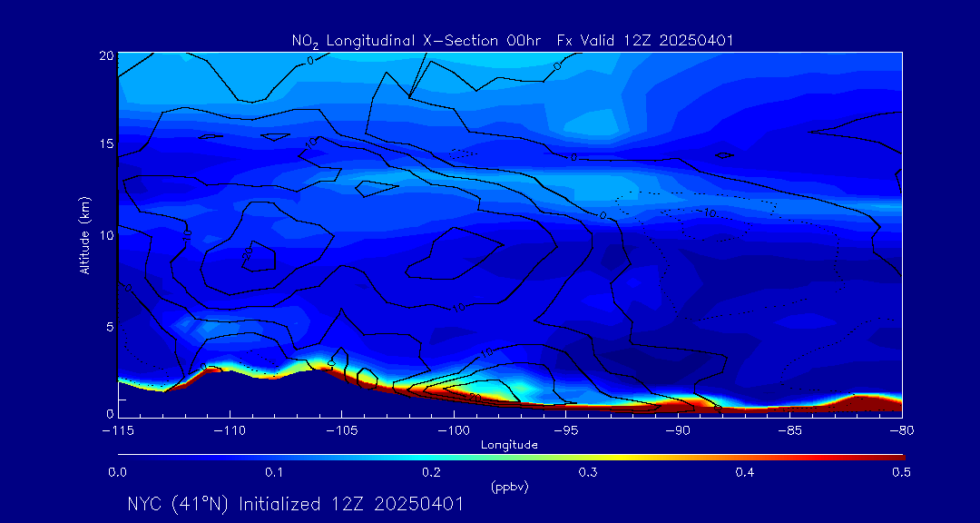Click the colorbar label "0.1"
Viewport: 980px width, 523px height.
[274, 472]
